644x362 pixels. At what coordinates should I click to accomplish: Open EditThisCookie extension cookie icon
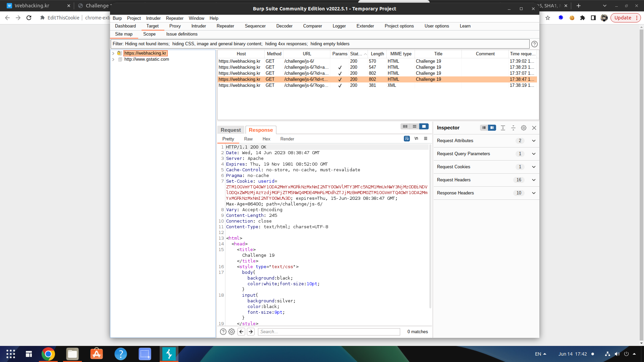(572, 18)
